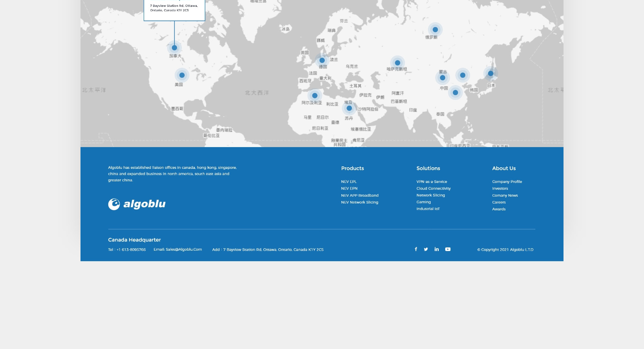644x349 pixels.
Task: Click the Japan map location marker
Action: pos(491,73)
